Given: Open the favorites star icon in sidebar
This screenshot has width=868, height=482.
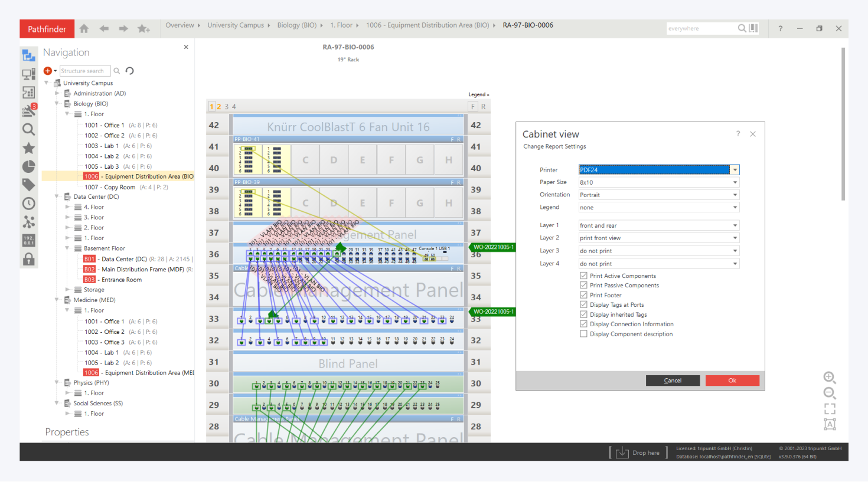Looking at the screenshot, I should click(28, 148).
